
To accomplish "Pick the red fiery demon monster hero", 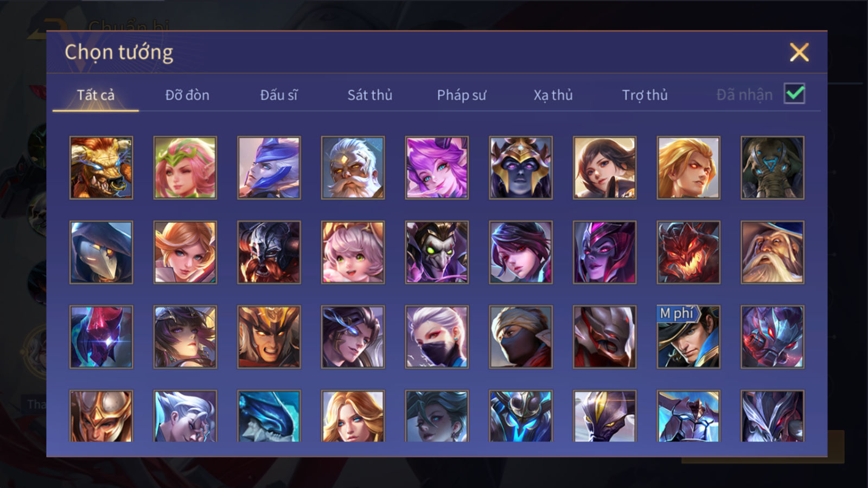I will click(x=688, y=252).
